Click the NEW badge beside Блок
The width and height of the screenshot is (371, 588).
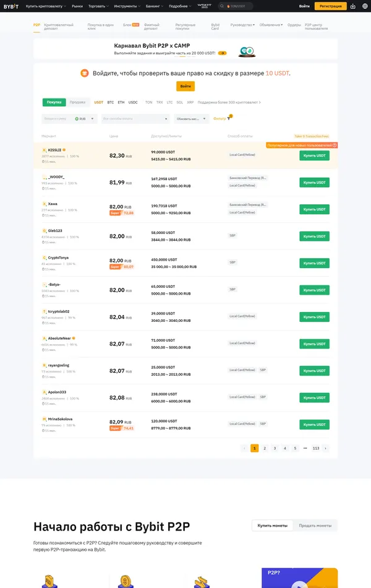point(135,25)
